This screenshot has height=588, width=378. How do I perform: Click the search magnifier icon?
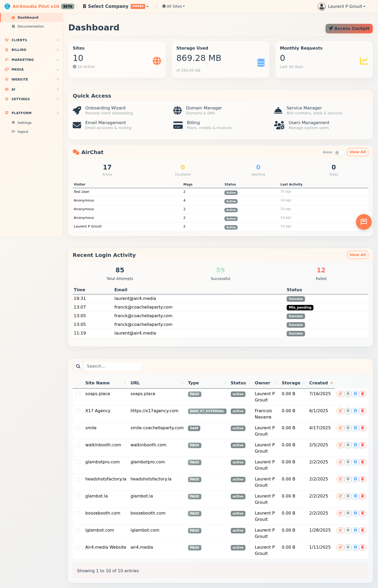(78, 366)
